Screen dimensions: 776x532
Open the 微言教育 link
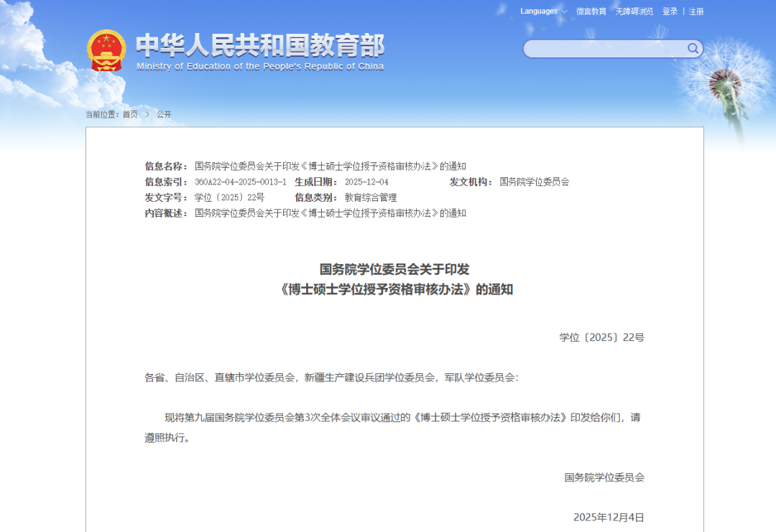pos(592,11)
